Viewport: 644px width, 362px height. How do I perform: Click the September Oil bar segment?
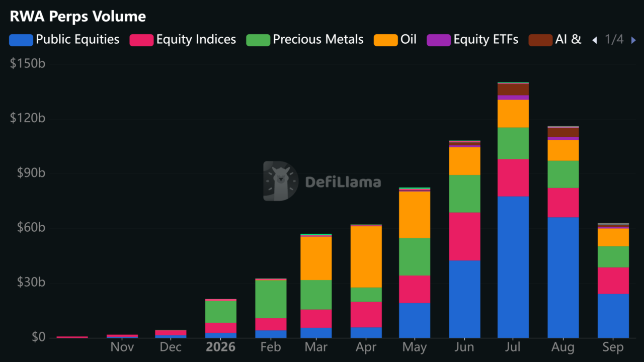click(613, 237)
